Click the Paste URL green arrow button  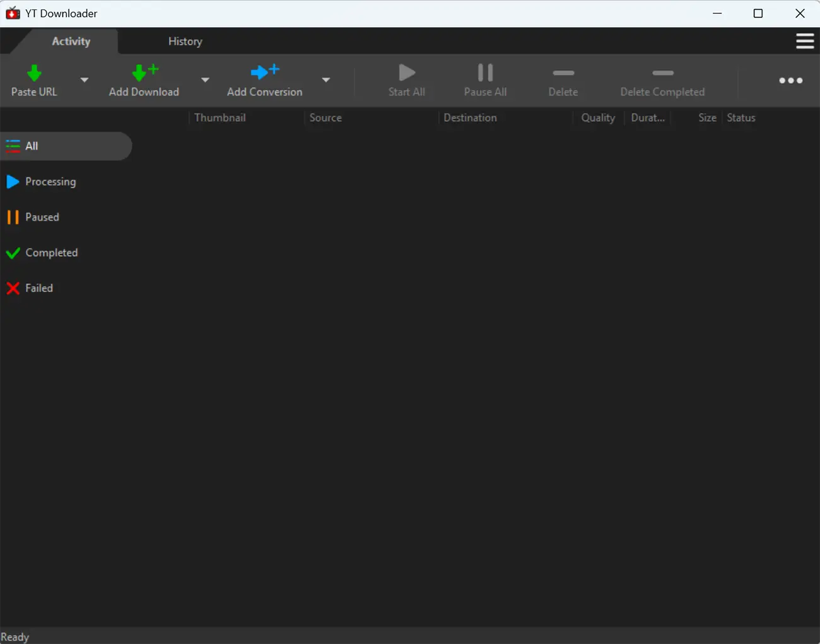tap(34, 80)
